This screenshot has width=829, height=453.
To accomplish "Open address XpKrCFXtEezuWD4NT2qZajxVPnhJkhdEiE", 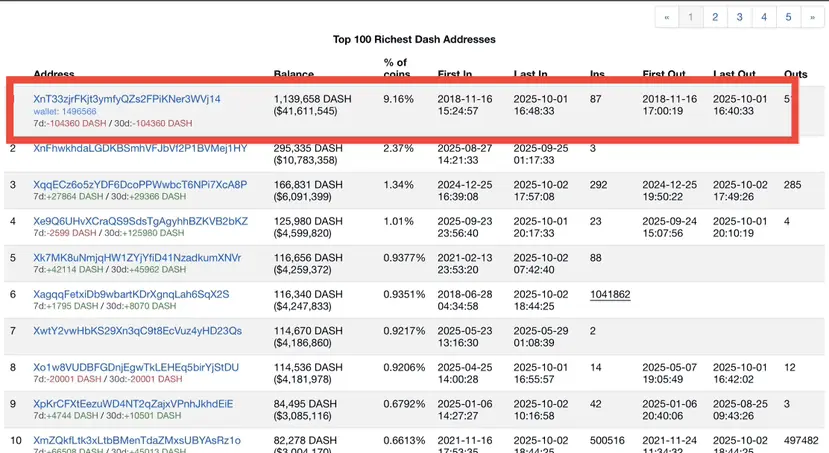I will [133, 403].
